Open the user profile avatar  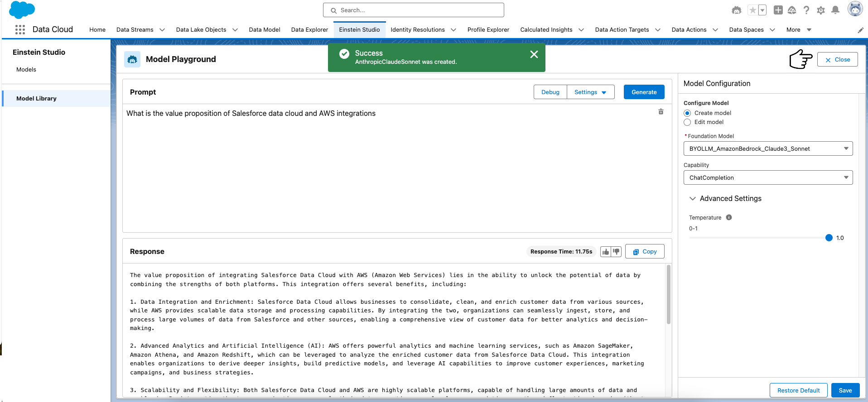tap(855, 9)
